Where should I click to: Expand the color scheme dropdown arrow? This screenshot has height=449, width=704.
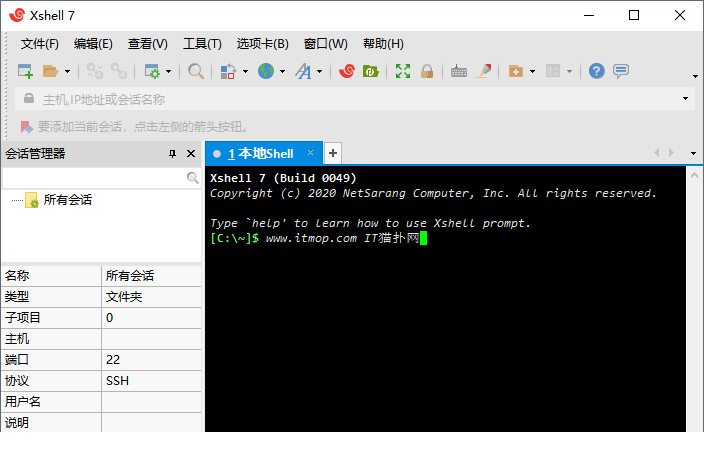[245, 71]
